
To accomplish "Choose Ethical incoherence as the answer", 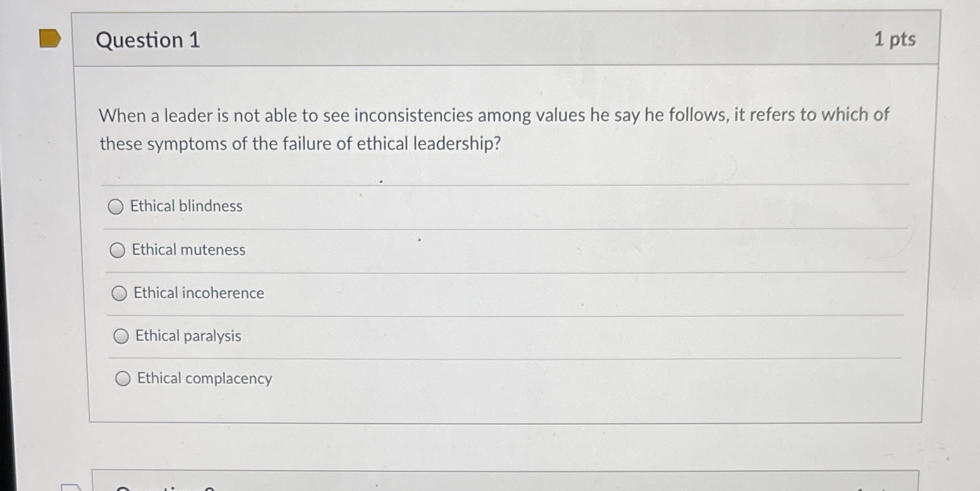I will point(120,293).
